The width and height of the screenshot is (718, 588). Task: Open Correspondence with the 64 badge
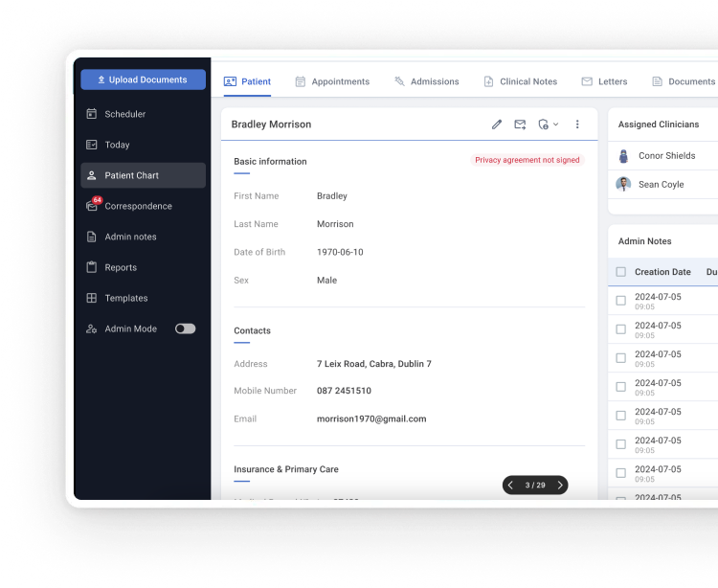(x=138, y=206)
